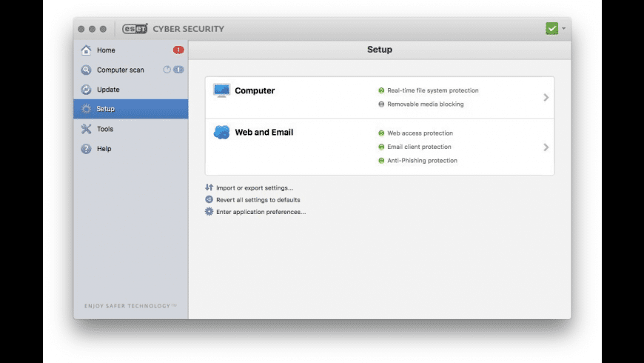Click the Tools wrench icon
644x363 pixels.
click(86, 129)
